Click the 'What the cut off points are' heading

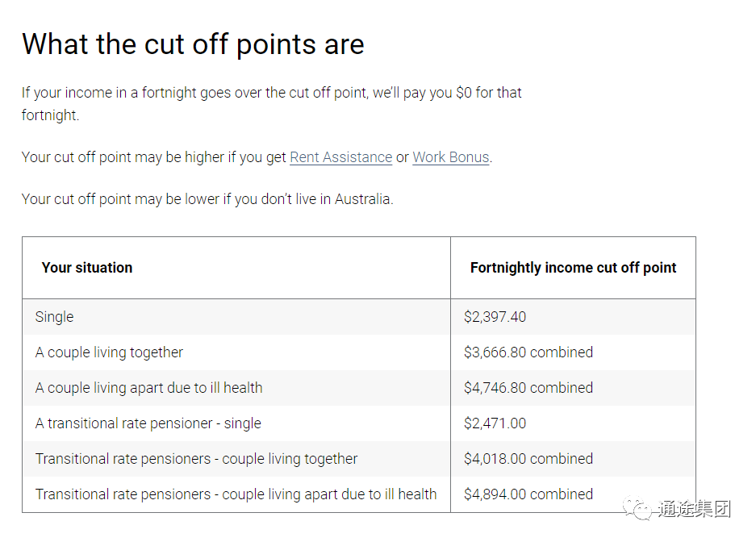193,44
